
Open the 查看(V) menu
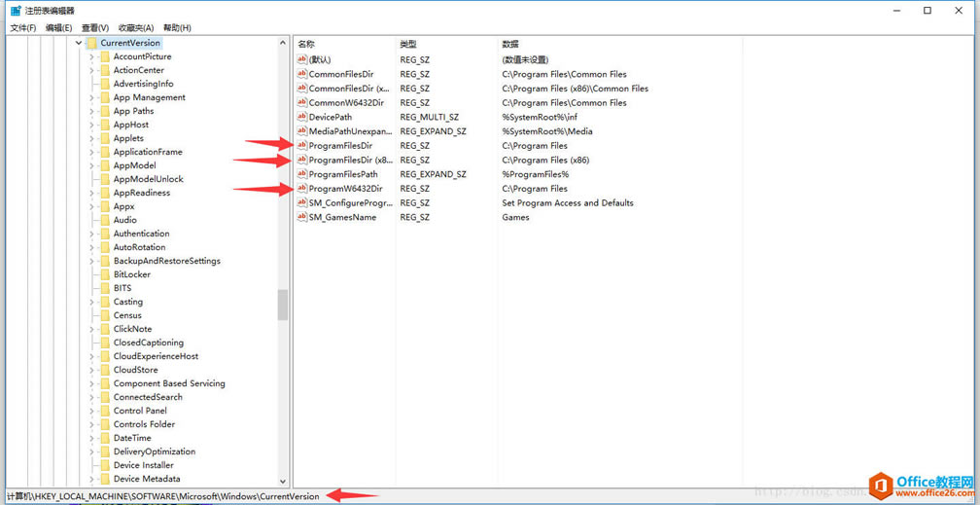tap(95, 28)
